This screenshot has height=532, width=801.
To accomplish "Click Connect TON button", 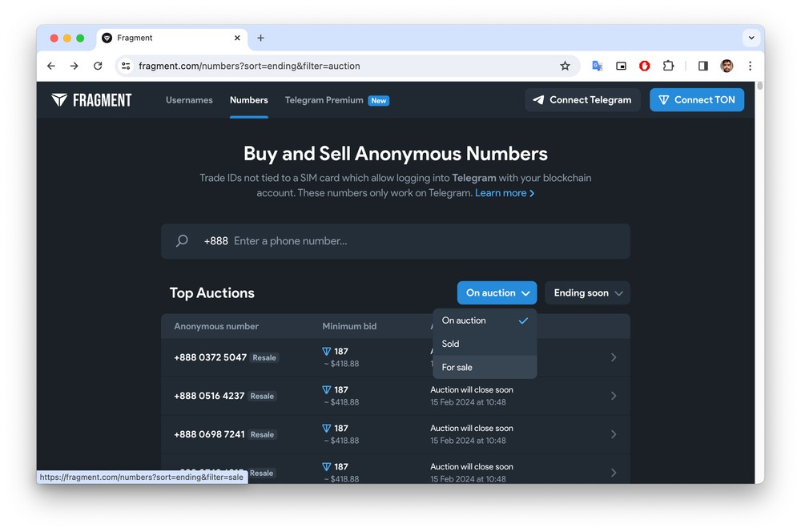I will click(x=697, y=100).
